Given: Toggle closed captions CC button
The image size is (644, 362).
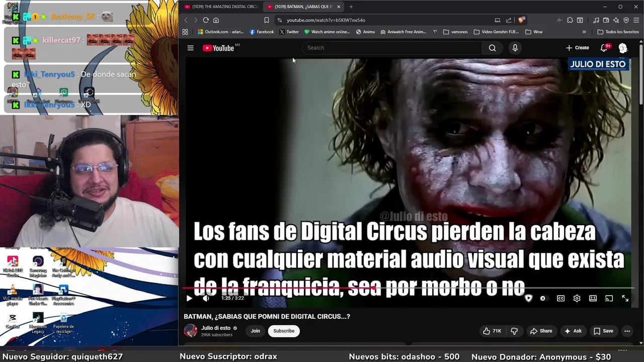Looking at the screenshot, I should [560, 298].
